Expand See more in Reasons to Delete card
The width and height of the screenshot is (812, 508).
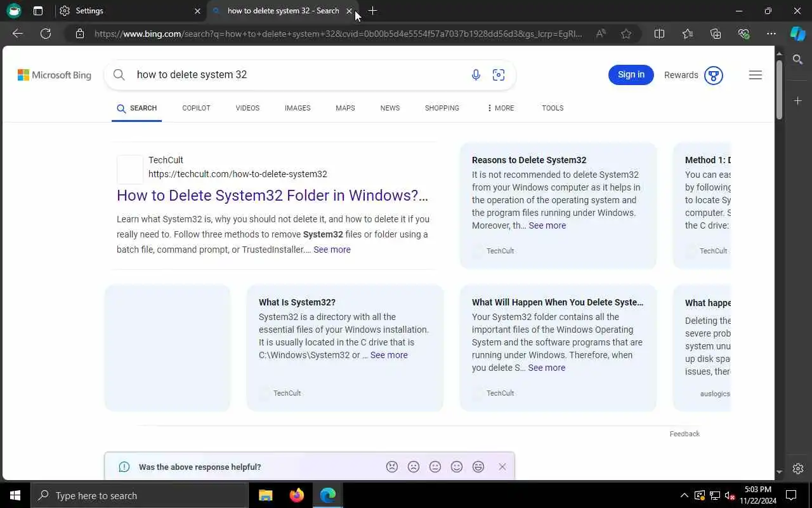pyautogui.click(x=547, y=225)
